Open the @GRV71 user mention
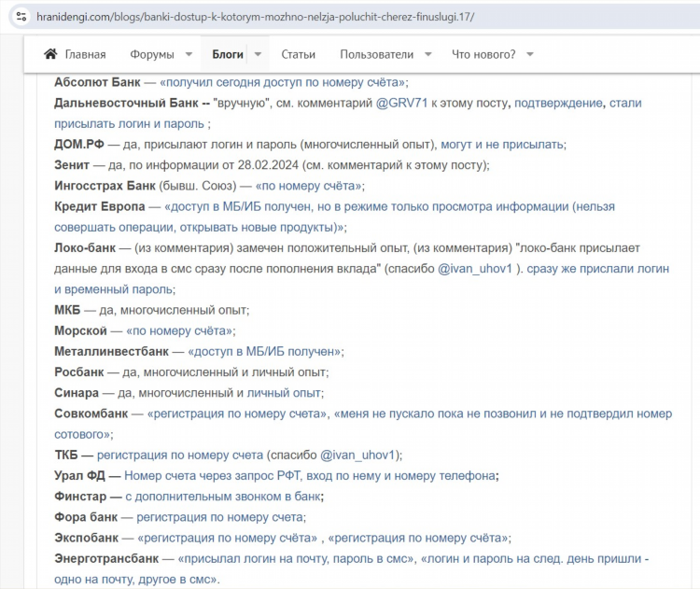The width and height of the screenshot is (700, 589). point(401,104)
